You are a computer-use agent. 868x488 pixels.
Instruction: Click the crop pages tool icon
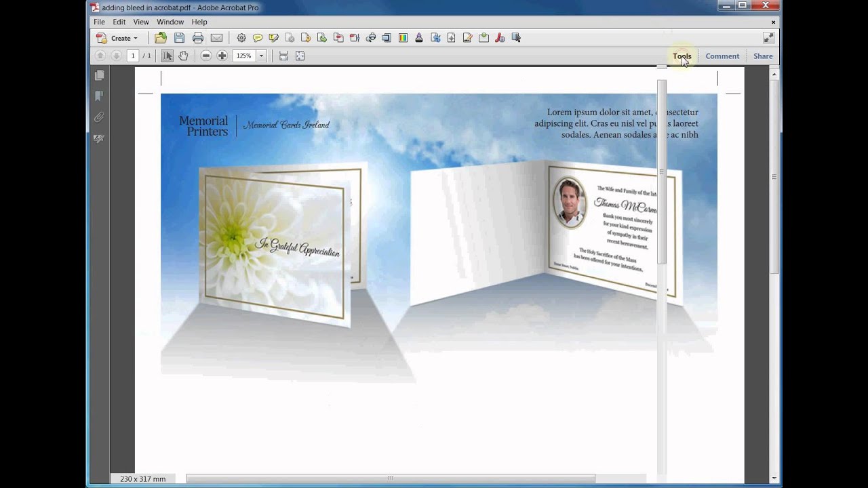click(355, 38)
